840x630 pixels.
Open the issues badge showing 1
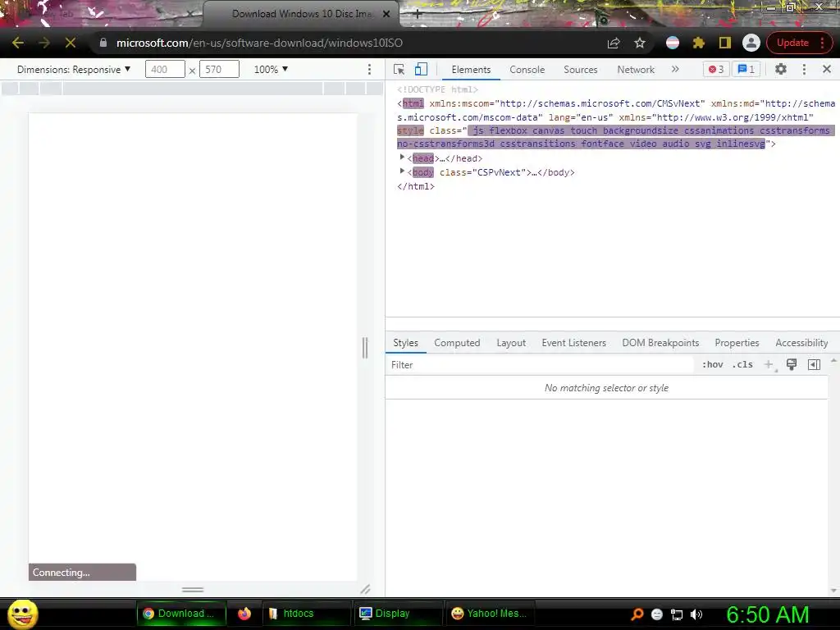[746, 69]
